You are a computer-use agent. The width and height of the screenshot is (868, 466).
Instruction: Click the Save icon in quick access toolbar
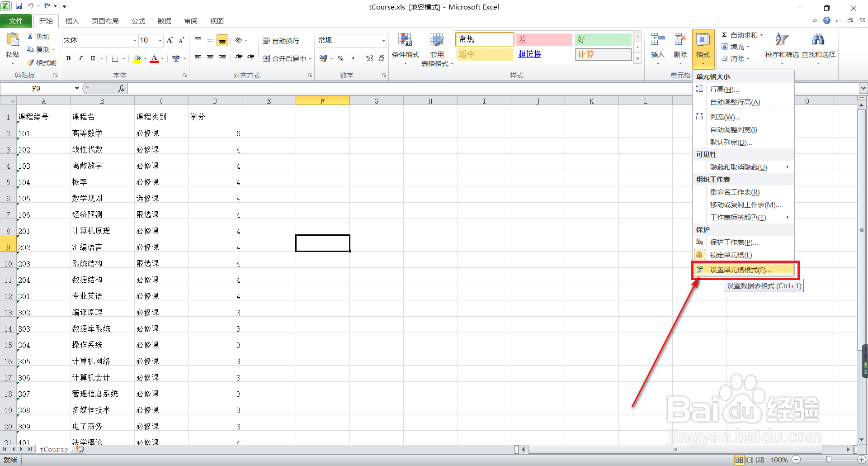(x=19, y=6)
